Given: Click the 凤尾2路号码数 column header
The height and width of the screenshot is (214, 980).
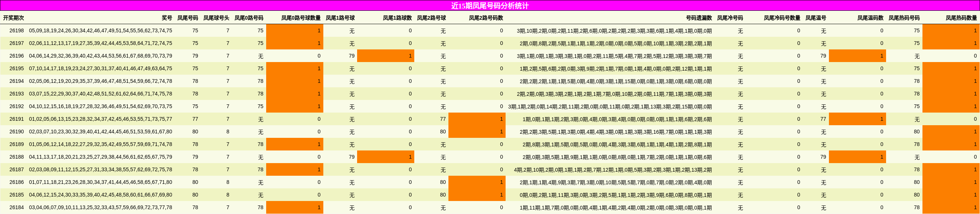Looking at the screenshot, I should tap(486, 18).
